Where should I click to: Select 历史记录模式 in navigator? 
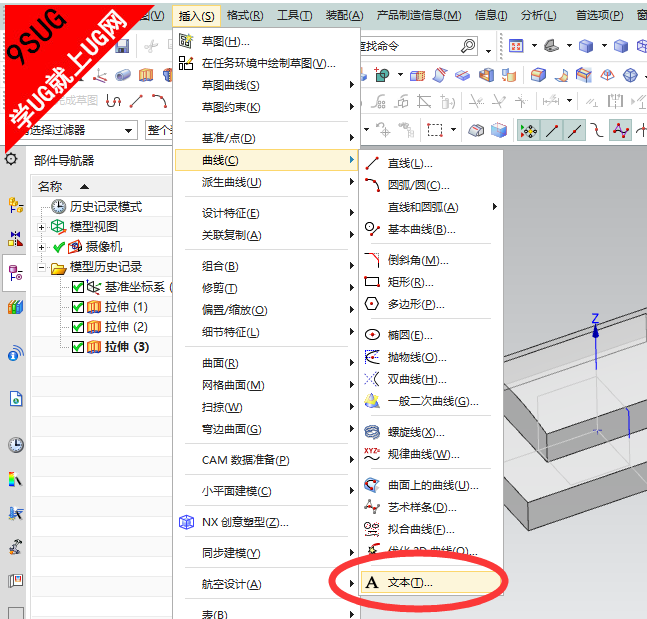point(106,206)
